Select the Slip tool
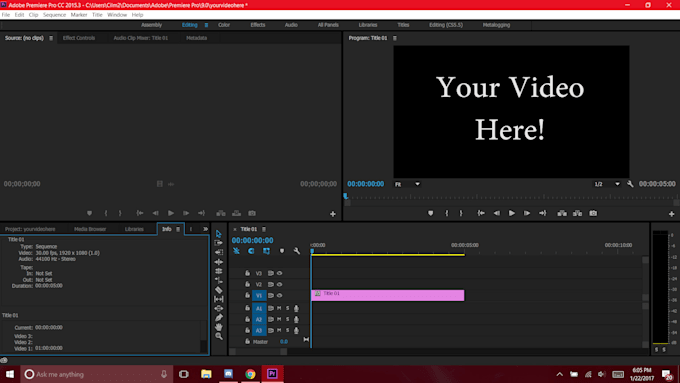Screen dimensions: 680x383 point(219,299)
